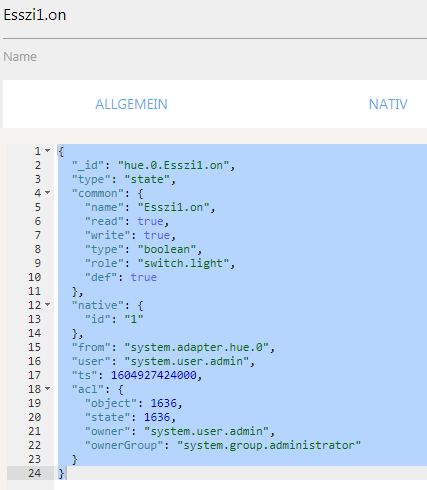Click the write true value

[x=157, y=235]
